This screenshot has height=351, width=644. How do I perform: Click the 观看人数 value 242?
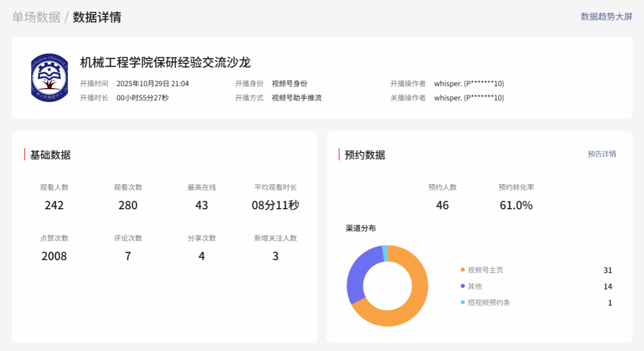[54, 206]
